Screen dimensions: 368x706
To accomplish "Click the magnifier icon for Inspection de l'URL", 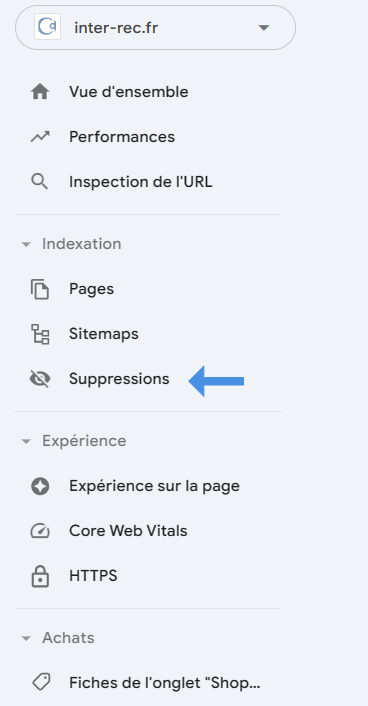I will point(40,182).
